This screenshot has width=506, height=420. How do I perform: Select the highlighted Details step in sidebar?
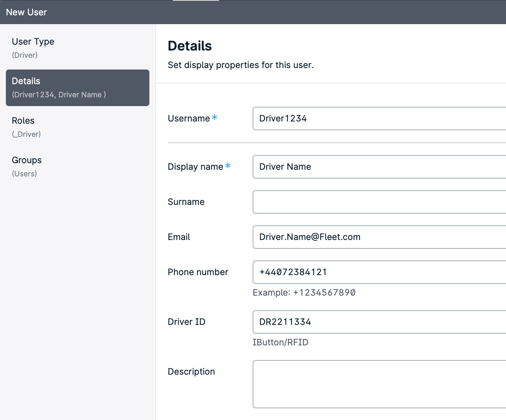[77, 88]
